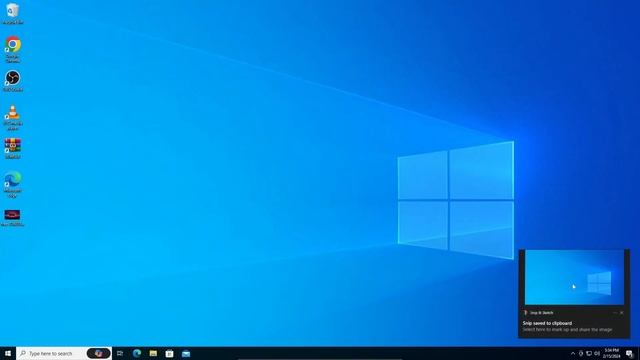
Task: Select the Recycle Bin desktop icon
Action: [13, 13]
